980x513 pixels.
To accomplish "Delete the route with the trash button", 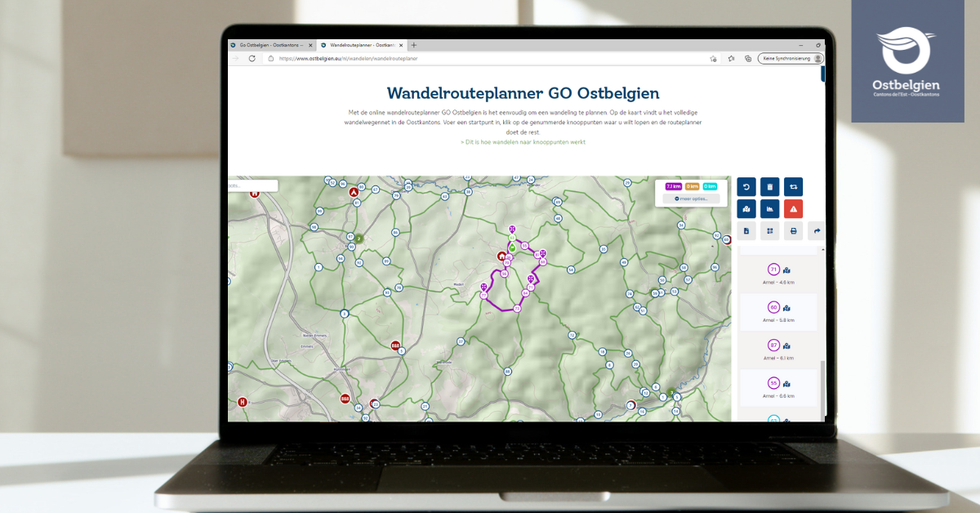I will pyautogui.click(x=769, y=187).
